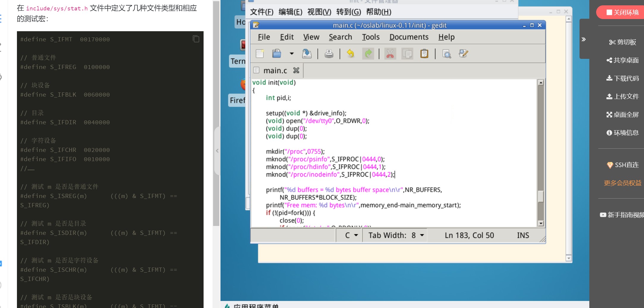644x308 pixels.
Task: Click the Undo arrow icon in gedit
Action: pos(350,54)
